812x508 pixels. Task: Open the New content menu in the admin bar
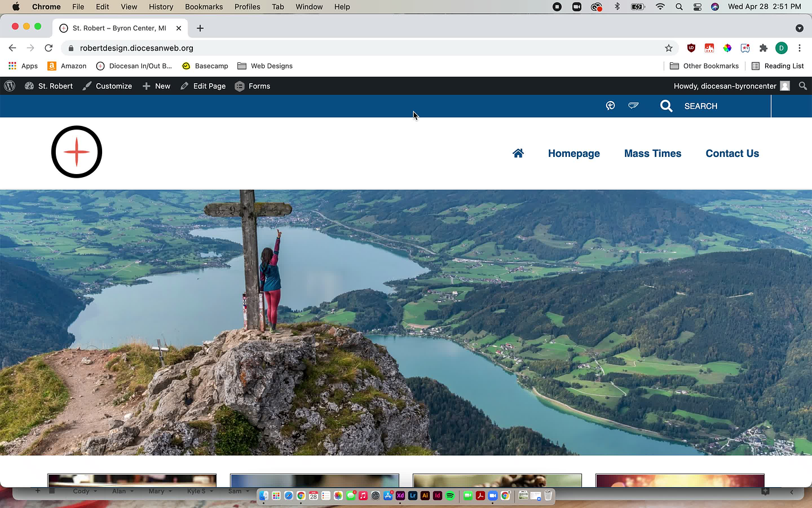[157, 86]
